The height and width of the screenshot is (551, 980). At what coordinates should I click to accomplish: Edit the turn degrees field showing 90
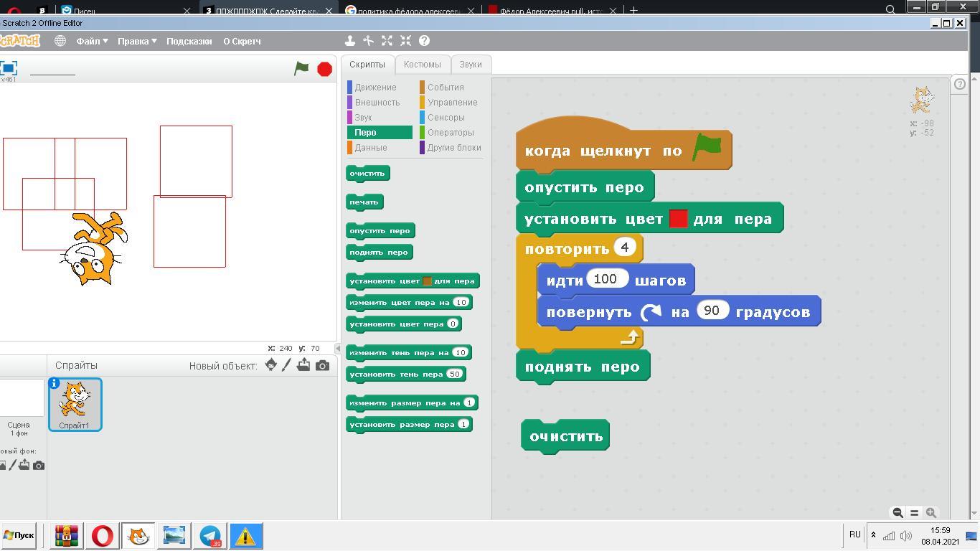pos(712,310)
